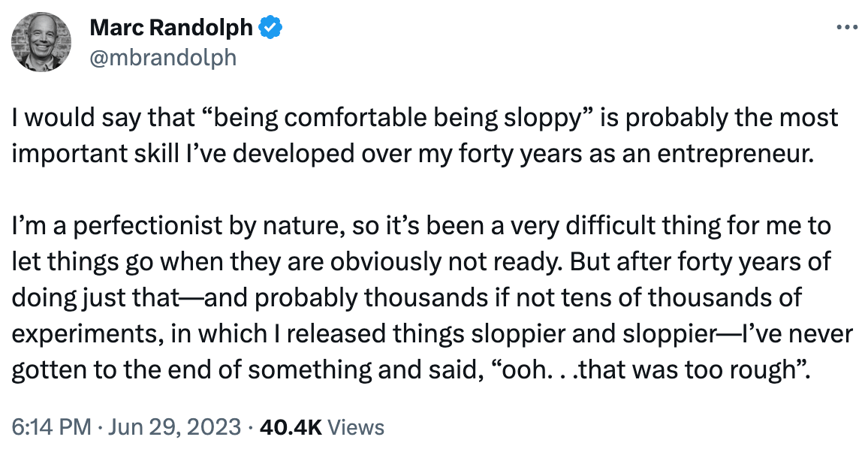Click the word “entrepreneur” in first paragraph

736,154
